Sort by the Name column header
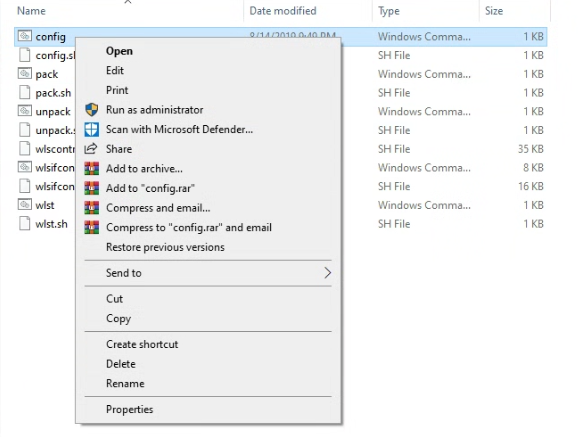 [31, 11]
